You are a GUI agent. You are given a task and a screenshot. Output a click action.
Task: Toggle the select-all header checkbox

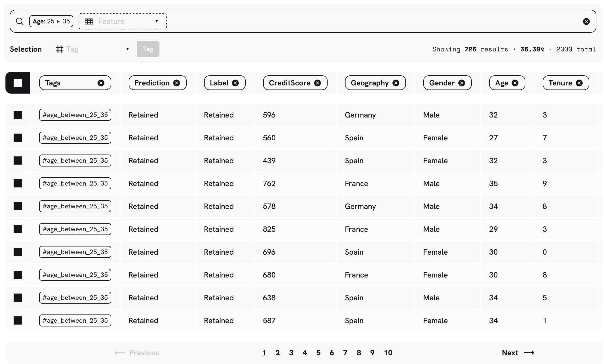pos(18,83)
